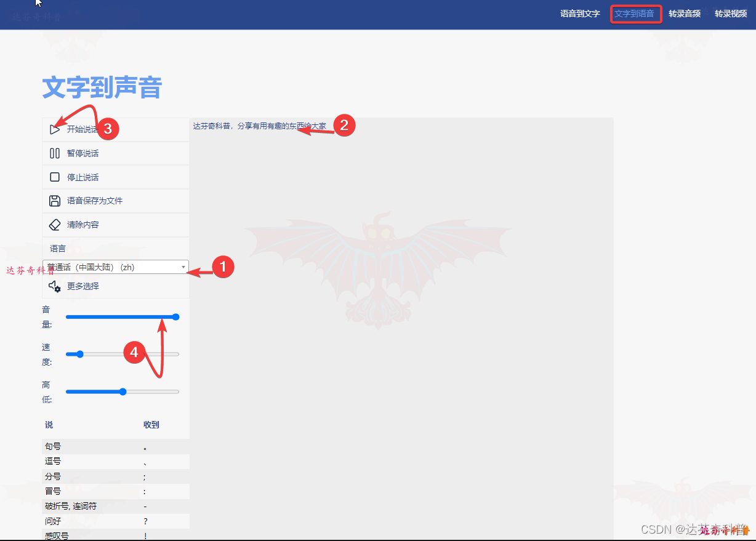The width and height of the screenshot is (756, 541).
Task: Adjust the 高低 pitch slider
Action: [x=122, y=391]
